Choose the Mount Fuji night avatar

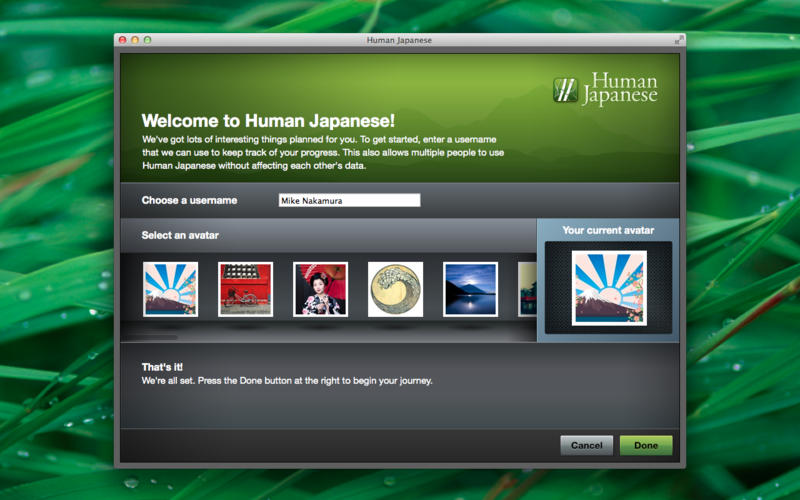point(470,289)
